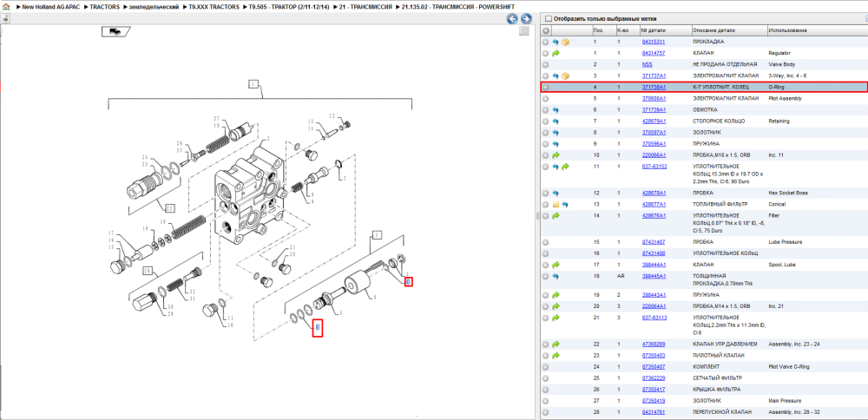
Task: Click the blue arrow icon on row 84315311
Action: point(556,42)
